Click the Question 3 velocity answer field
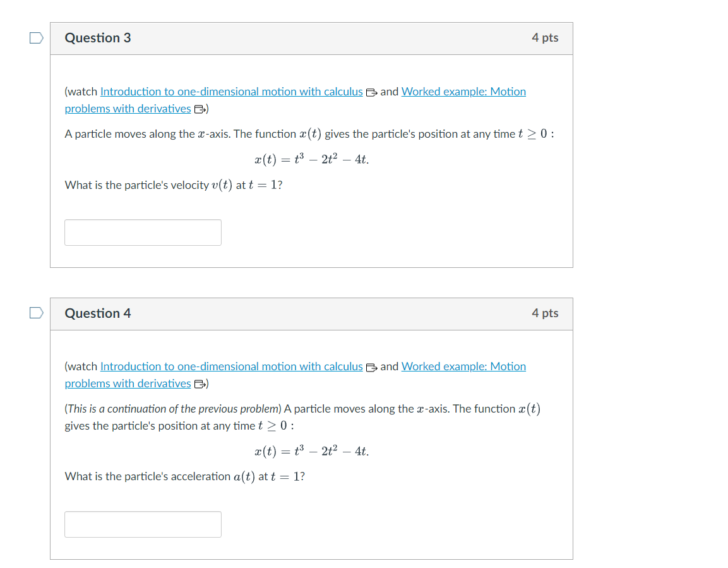The image size is (728, 568). click(x=143, y=233)
